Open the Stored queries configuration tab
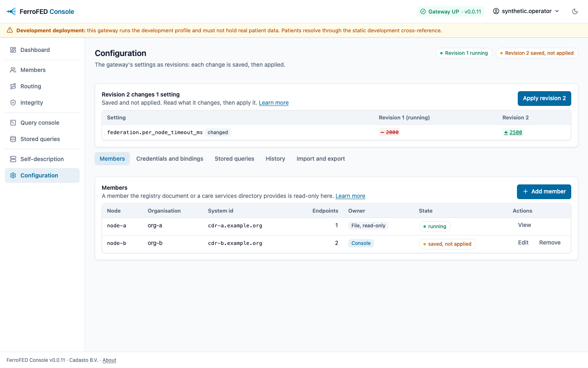Viewport: 588px width, 368px height. point(234,159)
